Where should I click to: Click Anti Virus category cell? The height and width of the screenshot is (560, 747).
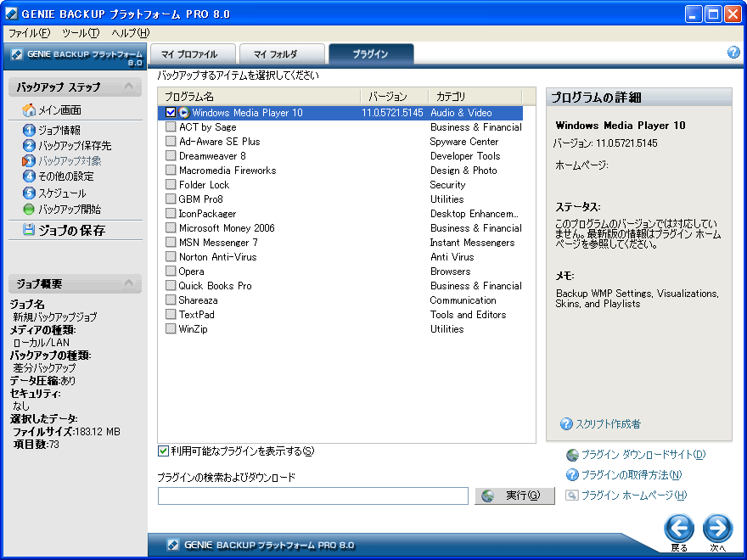[x=452, y=256]
